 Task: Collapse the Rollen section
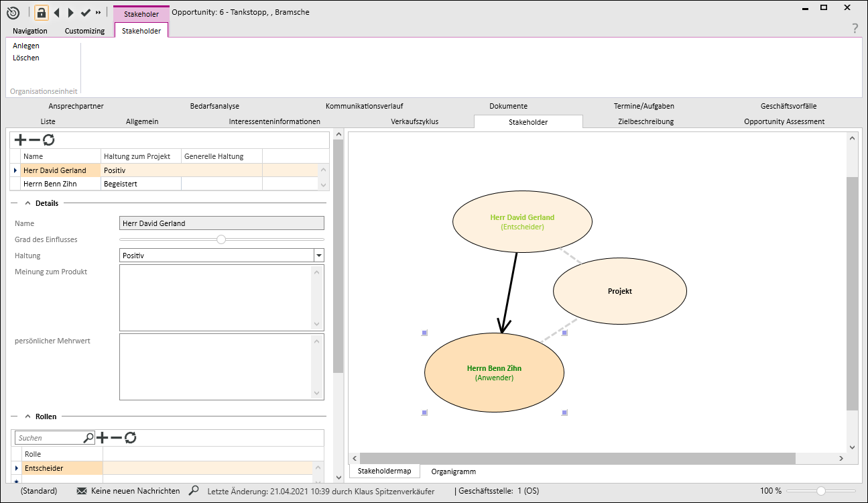point(27,416)
